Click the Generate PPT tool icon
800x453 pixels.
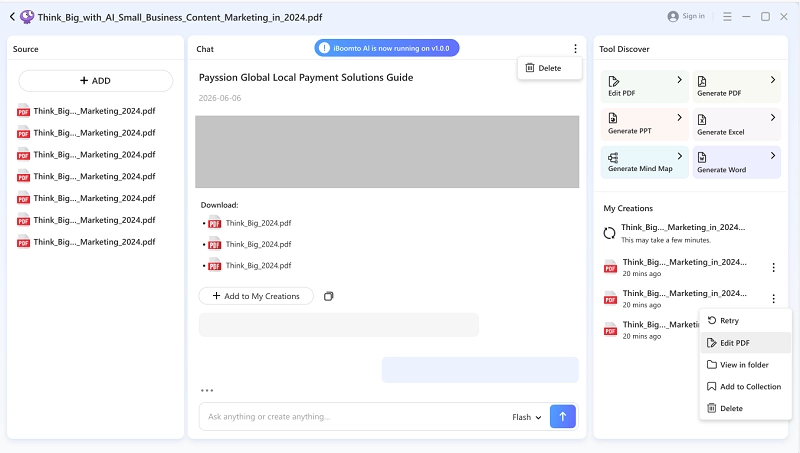[x=613, y=118]
